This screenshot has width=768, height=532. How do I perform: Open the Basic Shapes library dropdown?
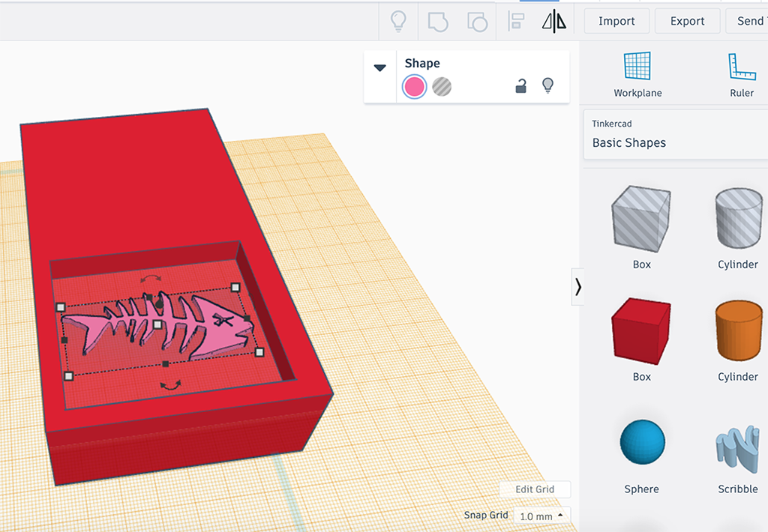coord(676,135)
